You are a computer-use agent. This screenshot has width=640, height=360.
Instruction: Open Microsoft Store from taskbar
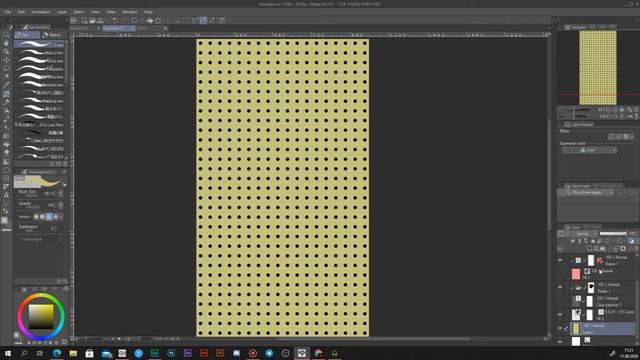tap(89, 353)
